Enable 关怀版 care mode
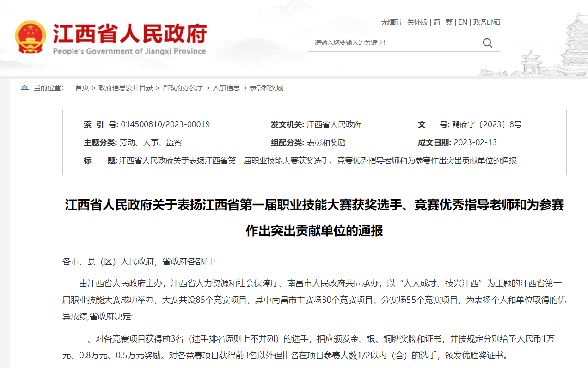Viewport: 588px width, 368px height. coord(417,22)
